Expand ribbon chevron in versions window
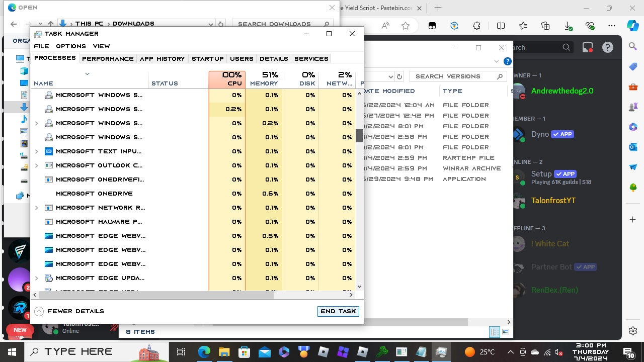 coord(497,61)
